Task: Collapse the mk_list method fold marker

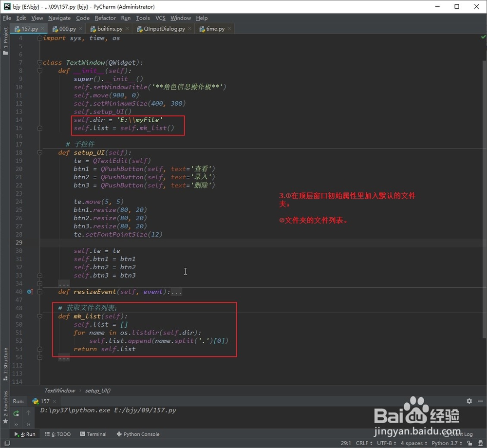Action: (40, 316)
